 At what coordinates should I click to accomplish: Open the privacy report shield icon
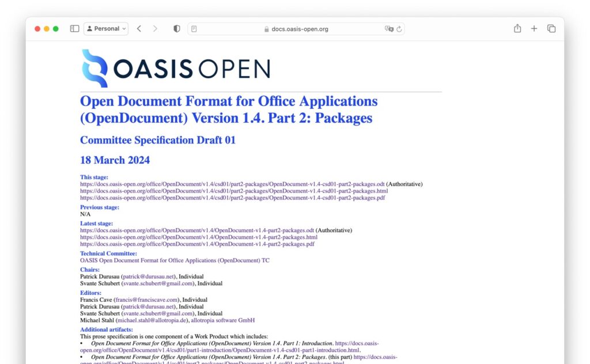coord(177,29)
